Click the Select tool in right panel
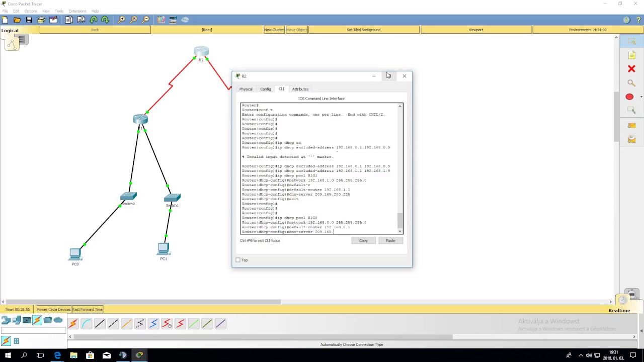The height and width of the screenshot is (362, 644). (x=631, y=41)
